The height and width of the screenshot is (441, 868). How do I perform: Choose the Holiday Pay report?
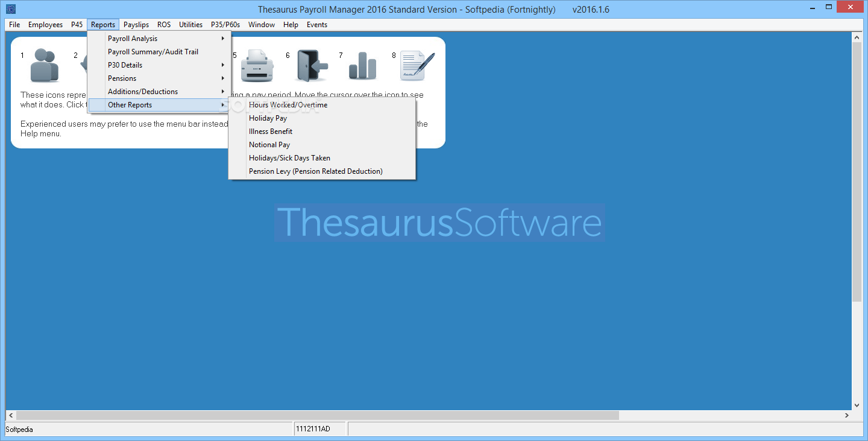tap(322, 118)
